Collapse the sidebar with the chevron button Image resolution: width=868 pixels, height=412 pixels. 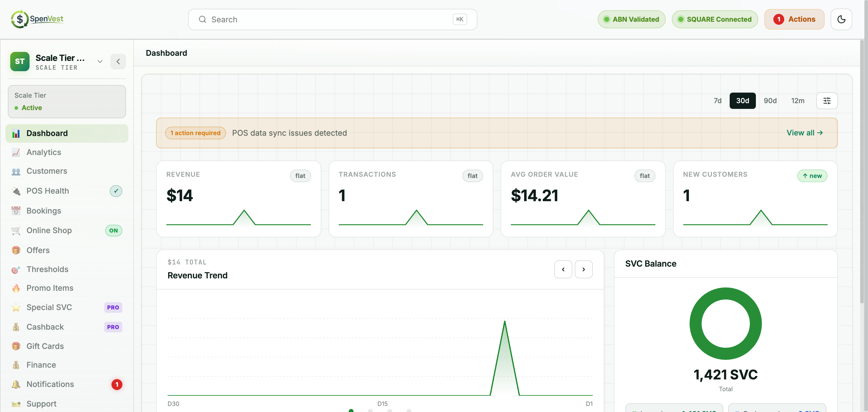[x=118, y=61]
